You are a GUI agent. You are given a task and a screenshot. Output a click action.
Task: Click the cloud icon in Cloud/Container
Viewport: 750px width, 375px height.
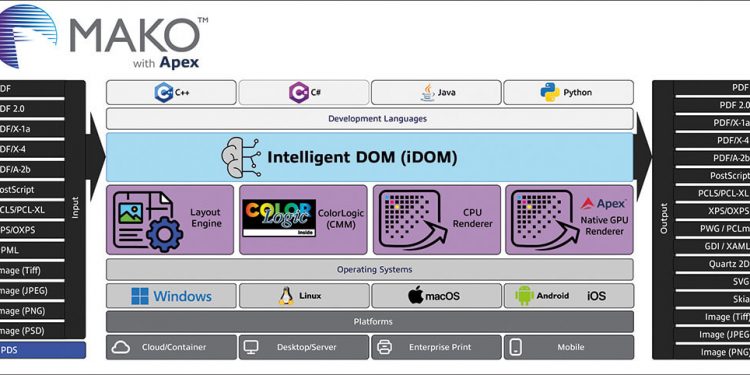click(x=121, y=348)
